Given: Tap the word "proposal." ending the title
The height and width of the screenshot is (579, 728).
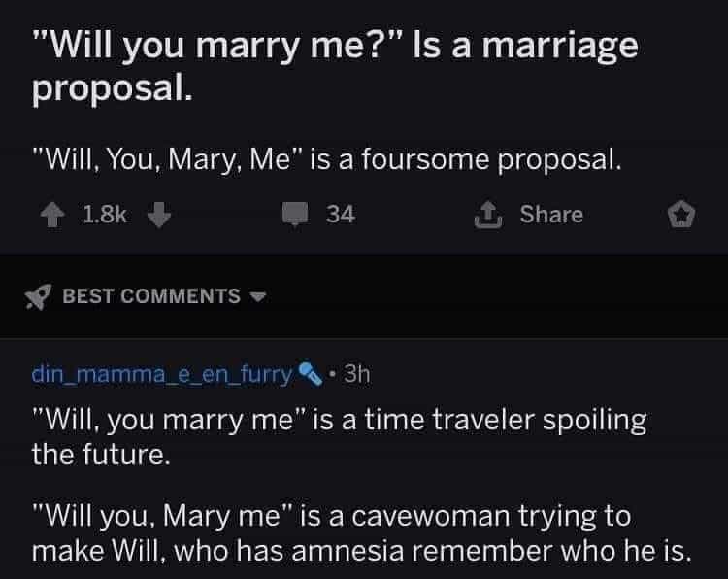Looking at the screenshot, I should coord(113,88).
